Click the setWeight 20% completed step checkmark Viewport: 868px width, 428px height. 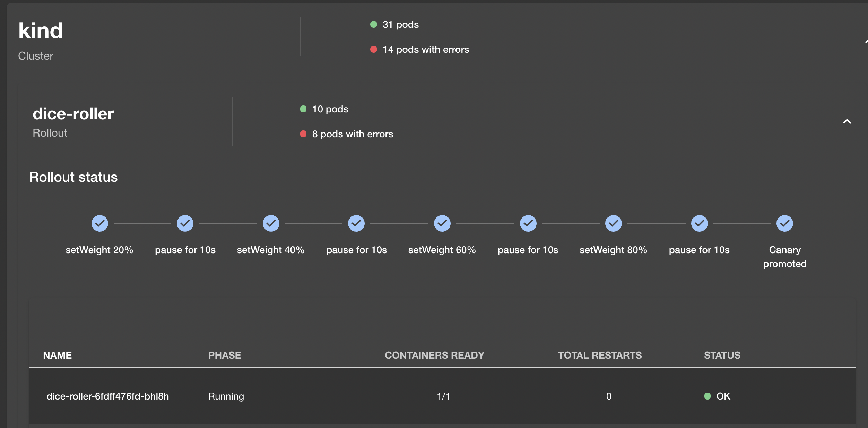[x=99, y=223]
